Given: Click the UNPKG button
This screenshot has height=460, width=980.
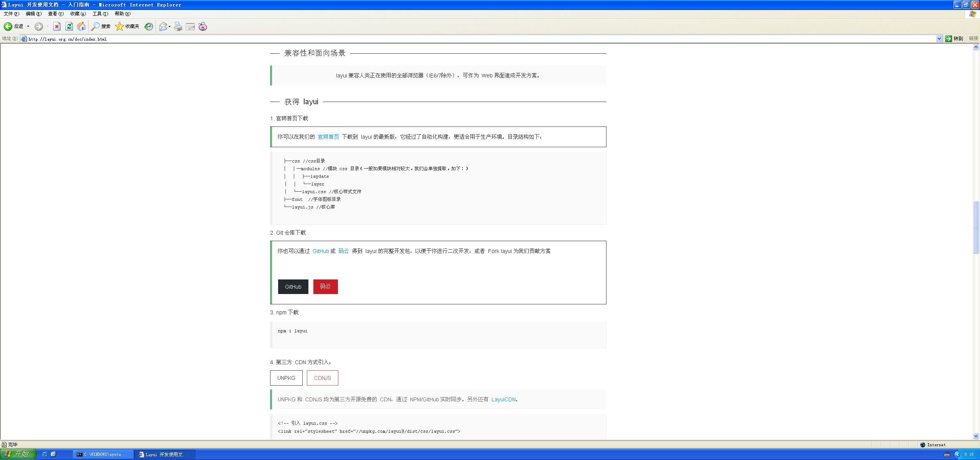Looking at the screenshot, I should (x=286, y=378).
